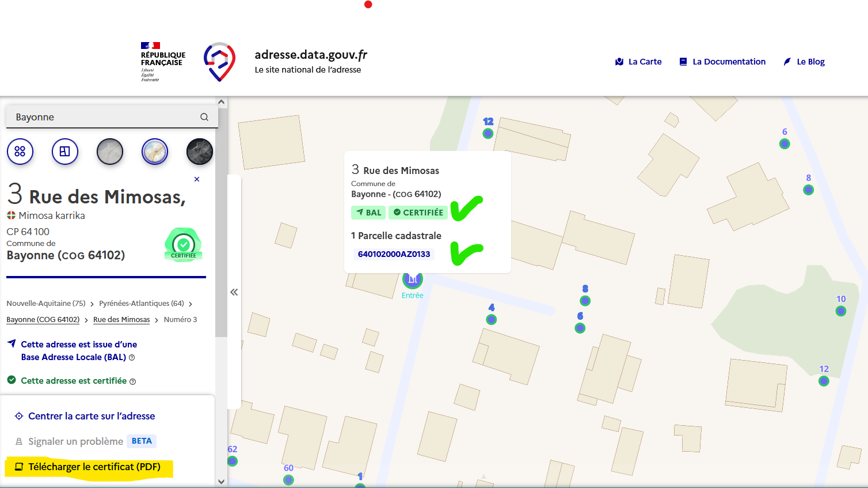Select the grey vector map style thumbnail
The width and height of the screenshot is (868, 488).
[110, 152]
